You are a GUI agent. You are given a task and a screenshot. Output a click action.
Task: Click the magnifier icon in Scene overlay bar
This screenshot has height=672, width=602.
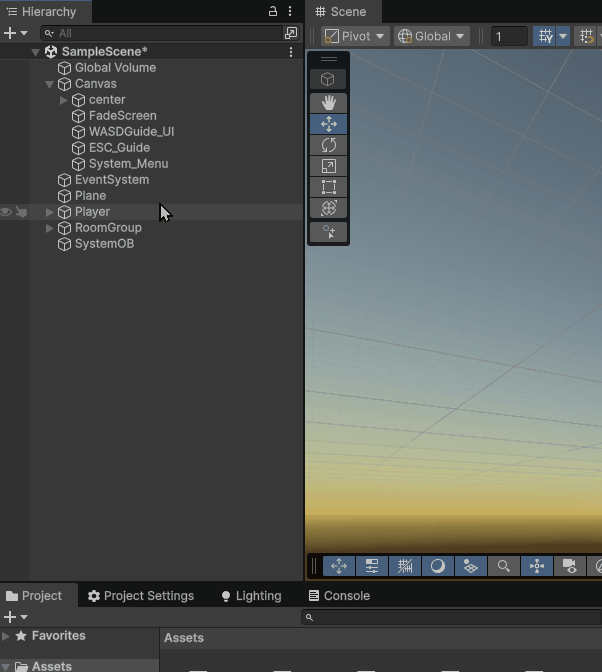click(x=504, y=566)
